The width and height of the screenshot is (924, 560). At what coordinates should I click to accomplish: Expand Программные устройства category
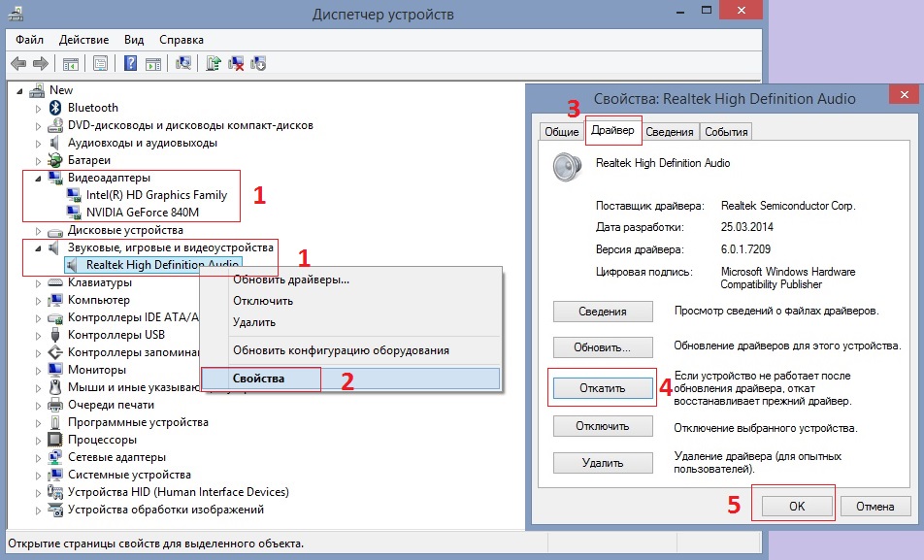click(38, 422)
